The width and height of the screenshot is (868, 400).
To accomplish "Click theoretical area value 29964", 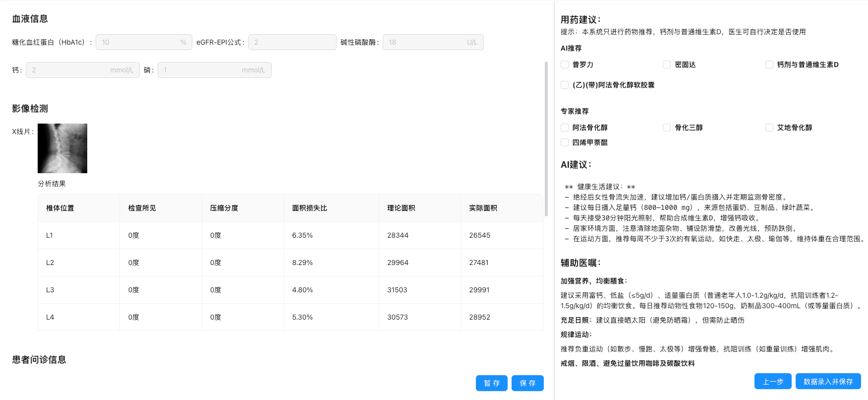I will click(x=398, y=263).
